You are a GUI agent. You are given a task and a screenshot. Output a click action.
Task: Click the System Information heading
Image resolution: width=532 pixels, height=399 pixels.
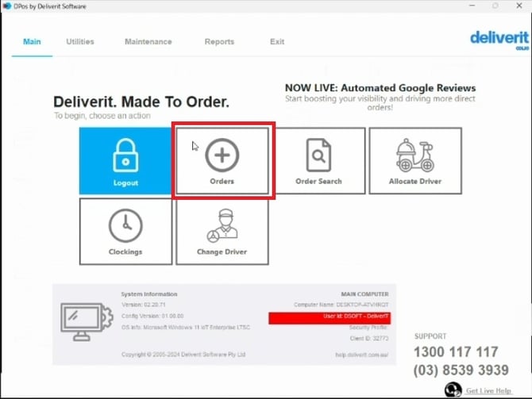(x=149, y=294)
